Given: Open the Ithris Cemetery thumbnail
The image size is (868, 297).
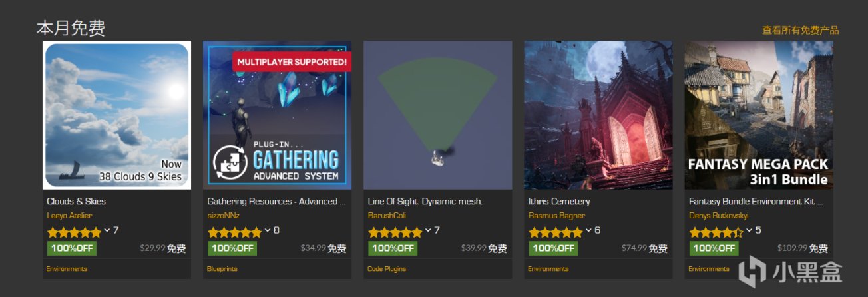Looking at the screenshot, I should pyautogui.click(x=598, y=115).
